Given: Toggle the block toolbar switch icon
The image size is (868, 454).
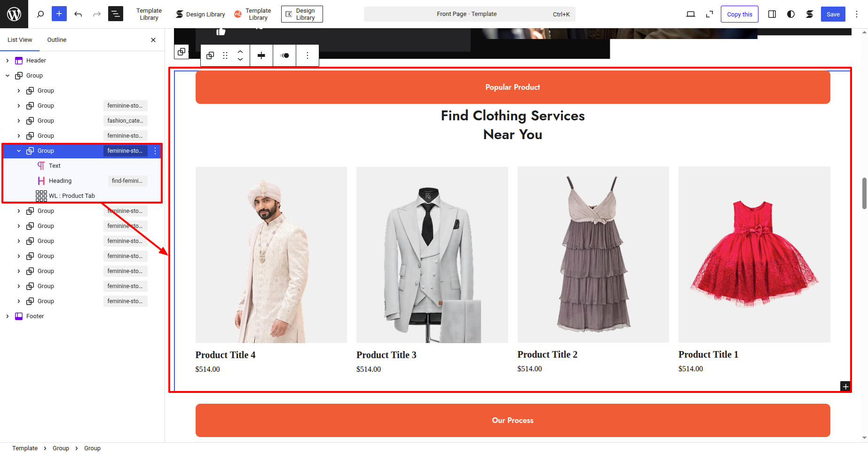Looking at the screenshot, I should [x=284, y=55].
